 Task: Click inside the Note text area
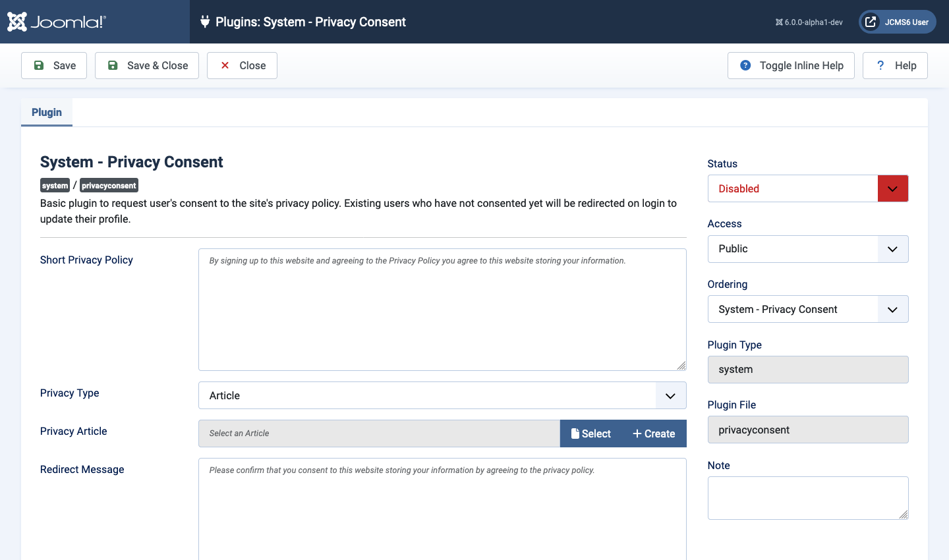tap(807, 497)
